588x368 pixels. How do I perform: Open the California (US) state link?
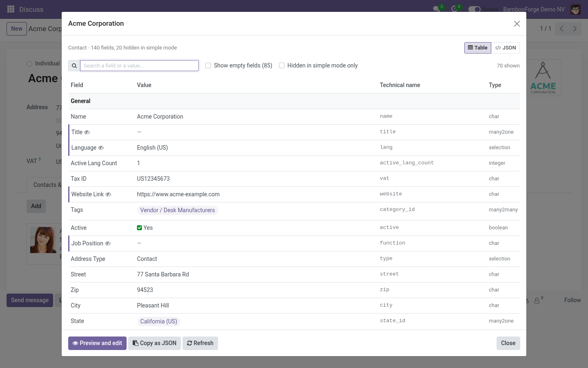(159, 321)
